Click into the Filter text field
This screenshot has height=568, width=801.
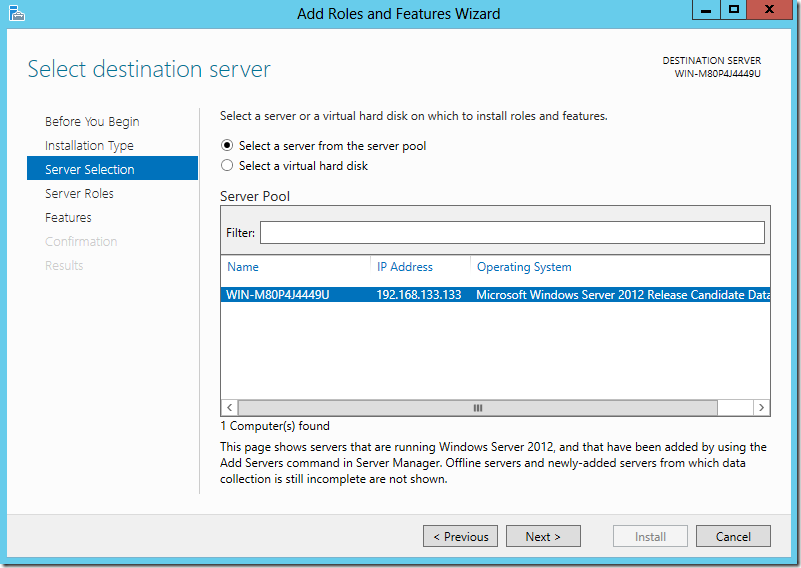tap(512, 233)
